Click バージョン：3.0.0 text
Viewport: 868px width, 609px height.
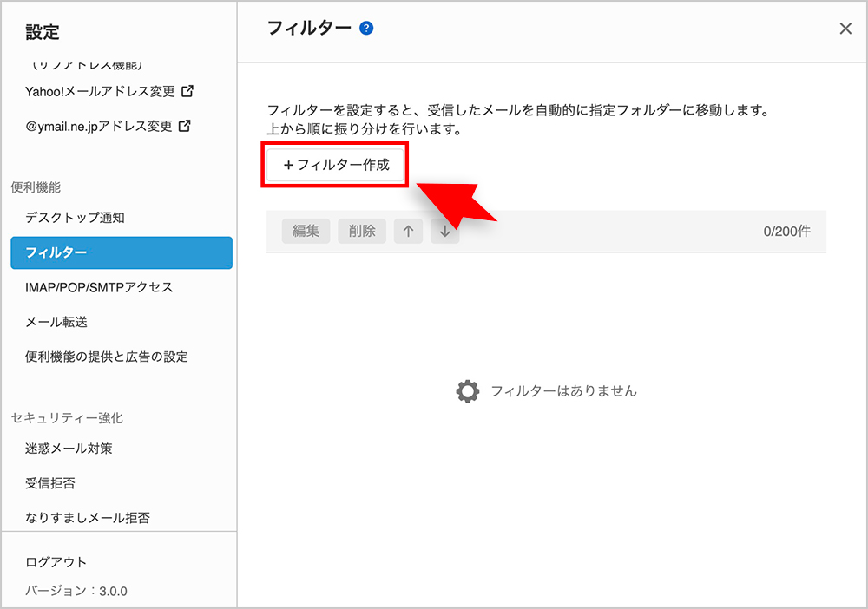click(x=76, y=592)
